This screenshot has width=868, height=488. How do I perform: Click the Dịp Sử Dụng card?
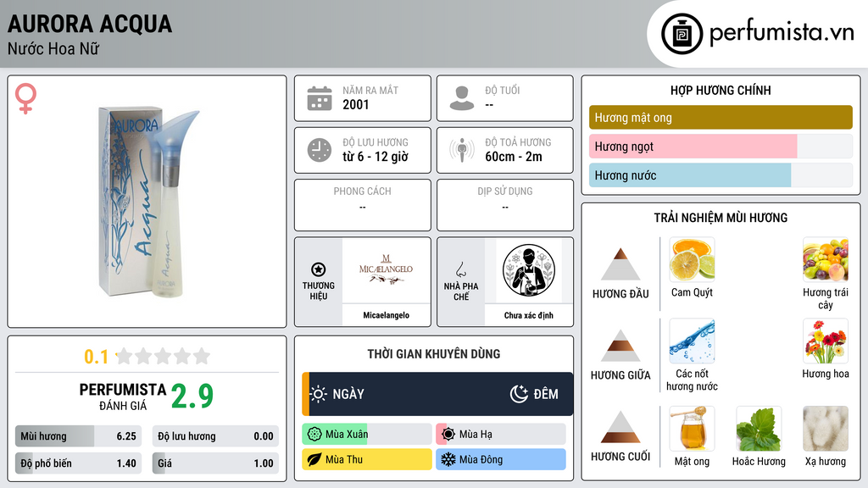(x=505, y=205)
